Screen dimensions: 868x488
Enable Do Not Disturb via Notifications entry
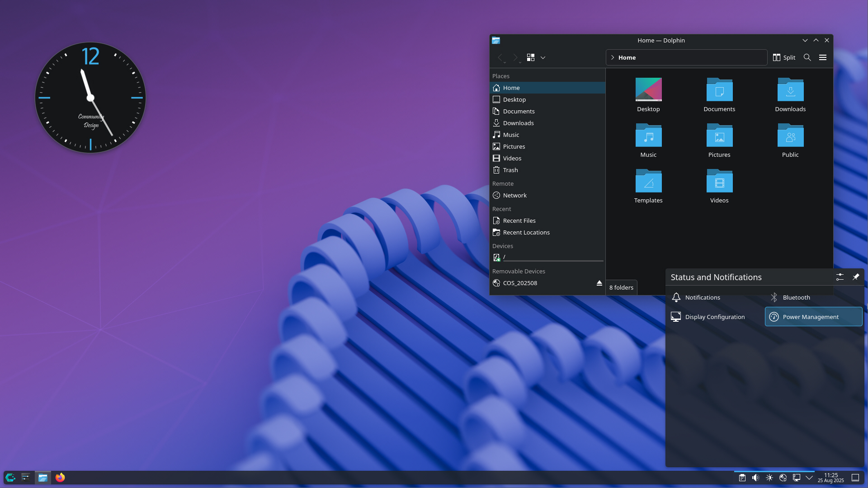702,297
